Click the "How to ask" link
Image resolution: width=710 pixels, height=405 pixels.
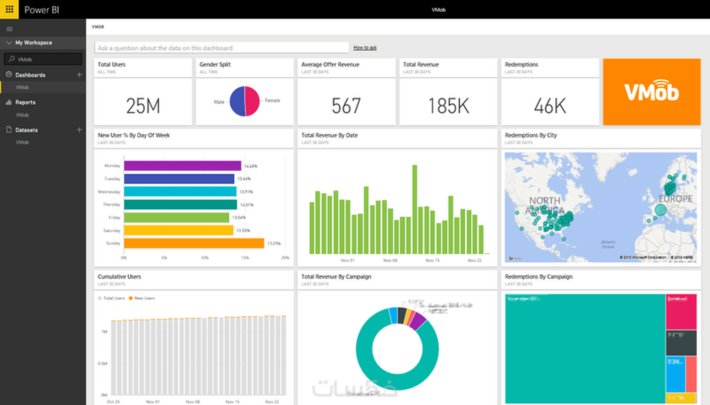pos(364,47)
